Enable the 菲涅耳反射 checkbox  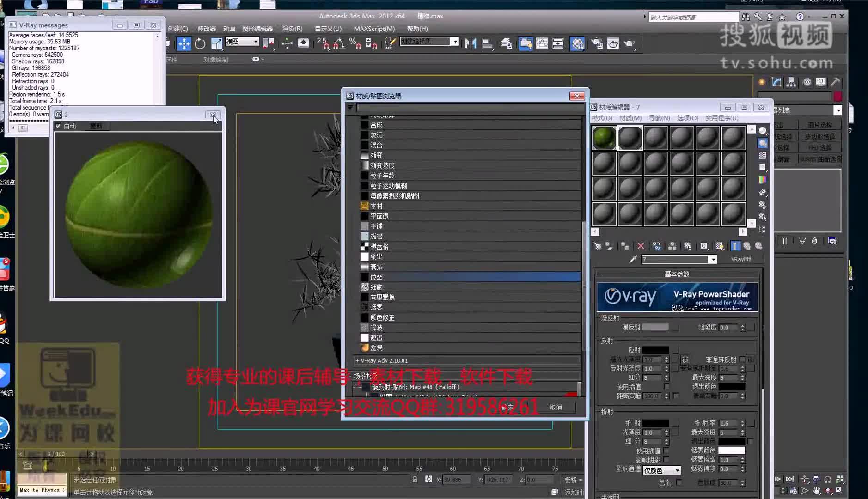pos(741,359)
